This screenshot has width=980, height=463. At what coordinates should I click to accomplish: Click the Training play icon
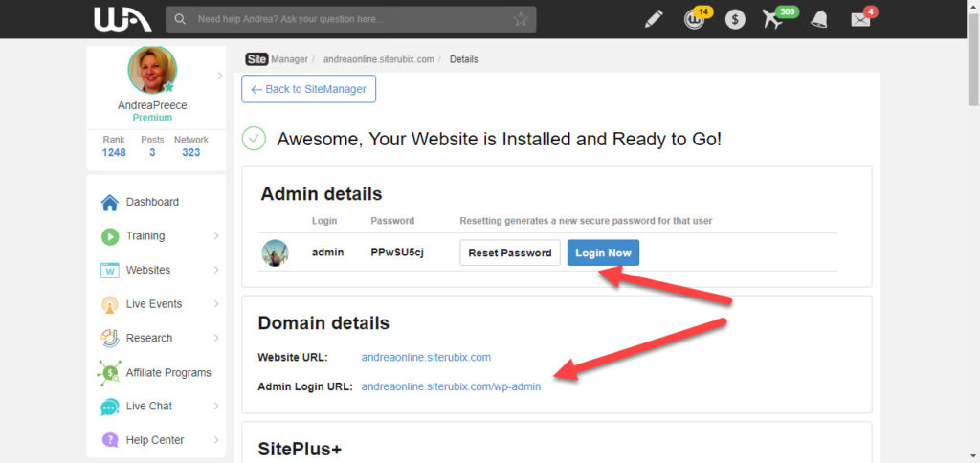click(x=109, y=236)
